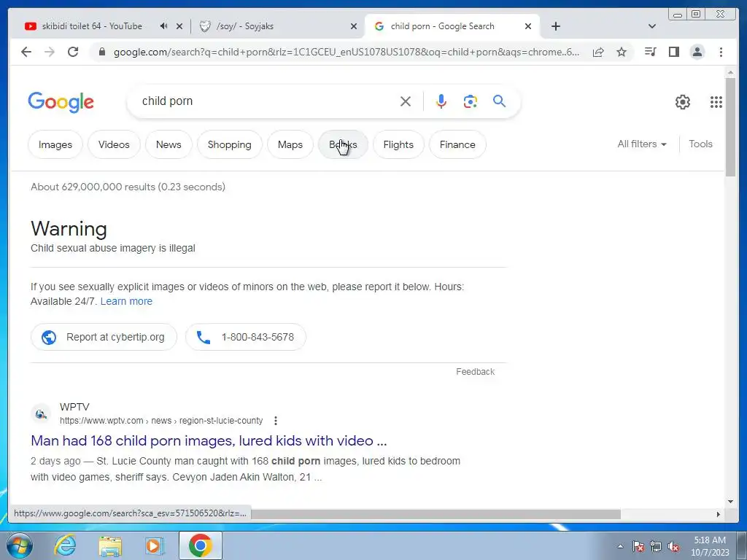Viewport: 747px width, 560px height.
Task: Expand the All filters dropdown
Action: (642, 144)
